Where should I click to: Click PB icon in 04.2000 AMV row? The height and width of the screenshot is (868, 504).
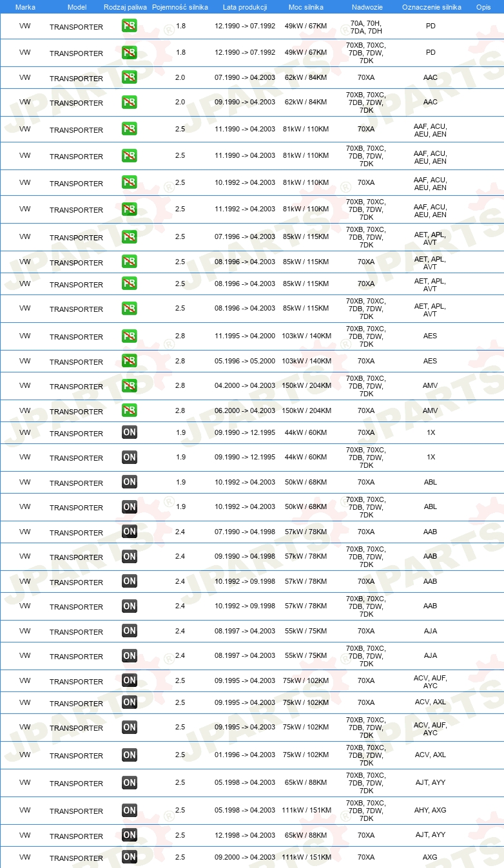[x=130, y=385]
